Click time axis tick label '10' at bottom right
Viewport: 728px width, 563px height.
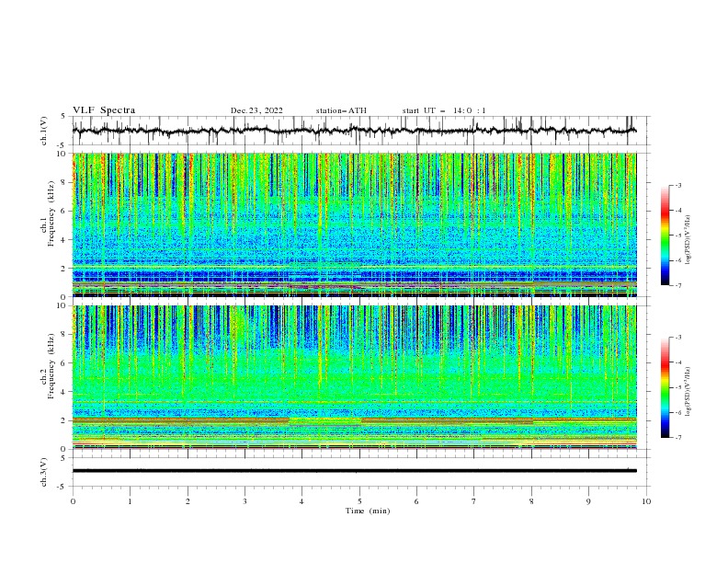646,501
